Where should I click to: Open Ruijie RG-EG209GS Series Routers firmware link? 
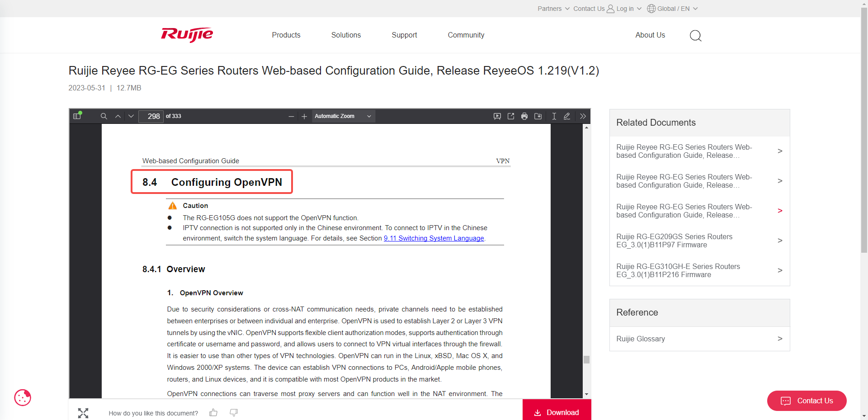pos(699,241)
